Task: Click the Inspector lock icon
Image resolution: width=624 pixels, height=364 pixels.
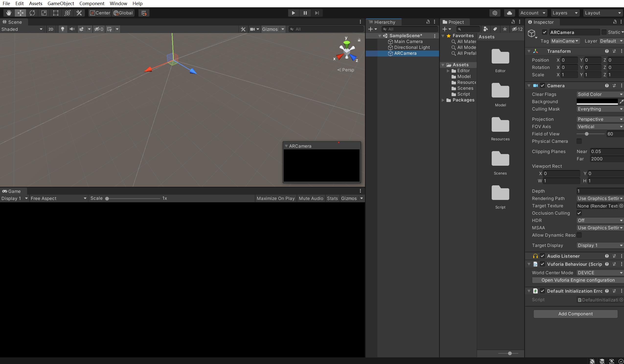Action: tap(614, 22)
